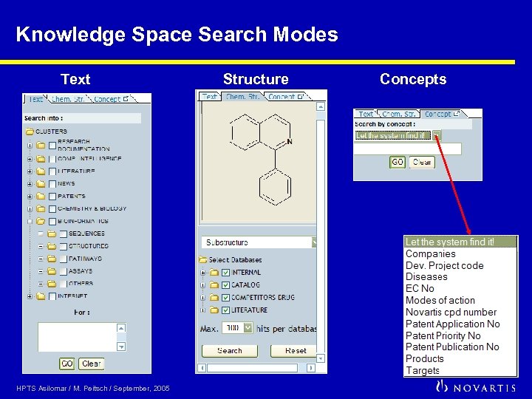Expand the News tree node
Viewport: 532px width, 399px height.
tap(30, 184)
